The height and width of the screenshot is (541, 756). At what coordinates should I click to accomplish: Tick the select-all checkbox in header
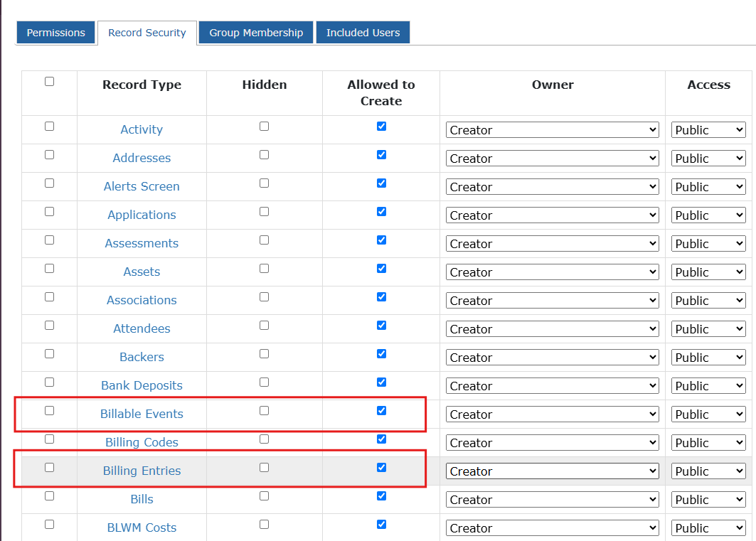point(49,82)
